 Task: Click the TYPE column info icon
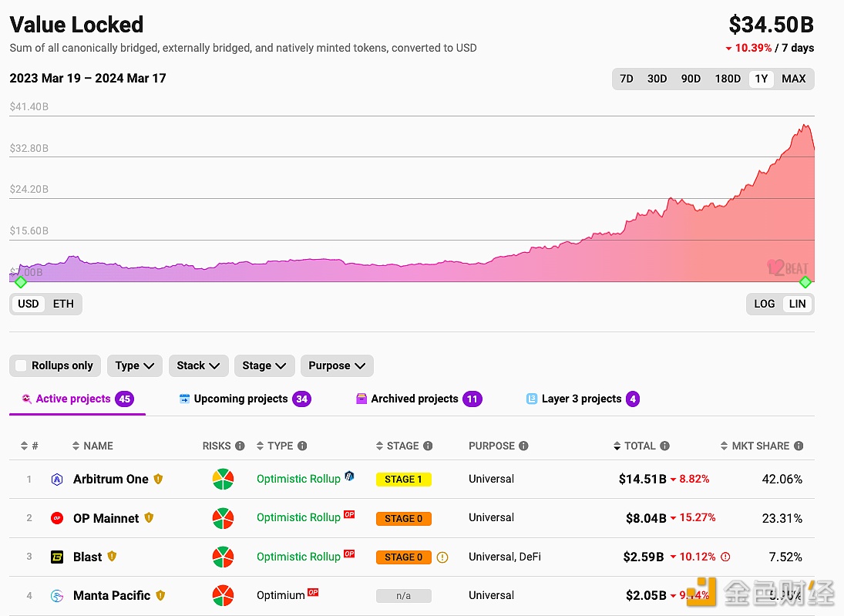pyautogui.click(x=302, y=446)
